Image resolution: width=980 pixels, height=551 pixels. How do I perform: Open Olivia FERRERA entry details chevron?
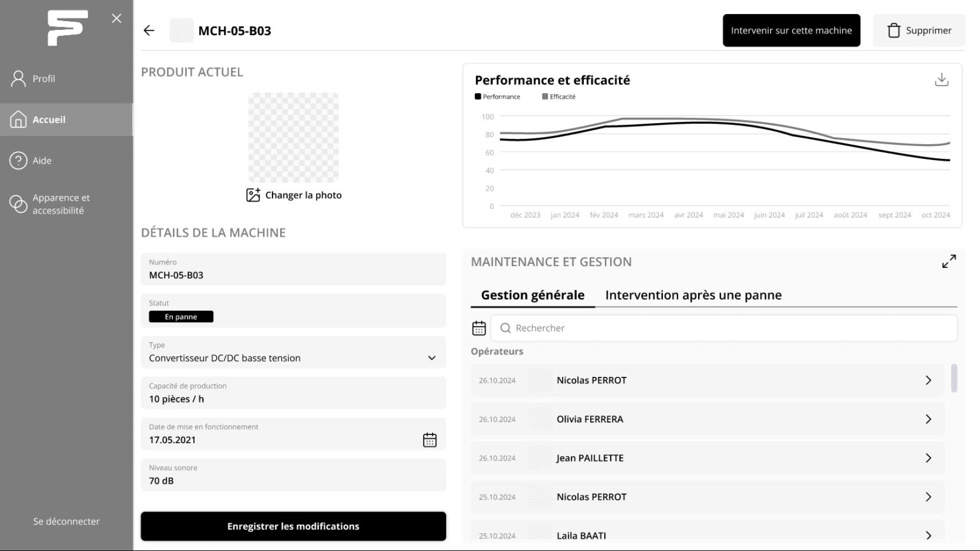(x=928, y=419)
